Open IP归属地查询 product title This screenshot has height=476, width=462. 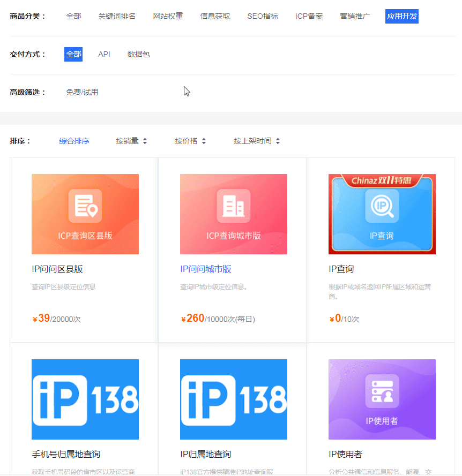coord(206,454)
